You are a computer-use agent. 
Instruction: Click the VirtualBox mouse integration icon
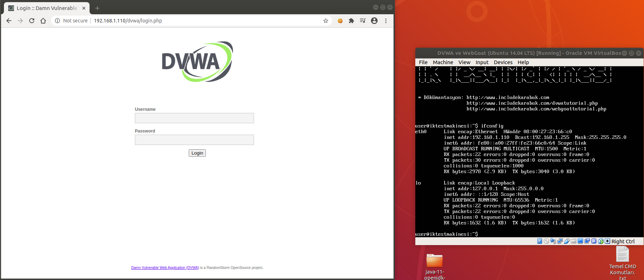pos(601,241)
